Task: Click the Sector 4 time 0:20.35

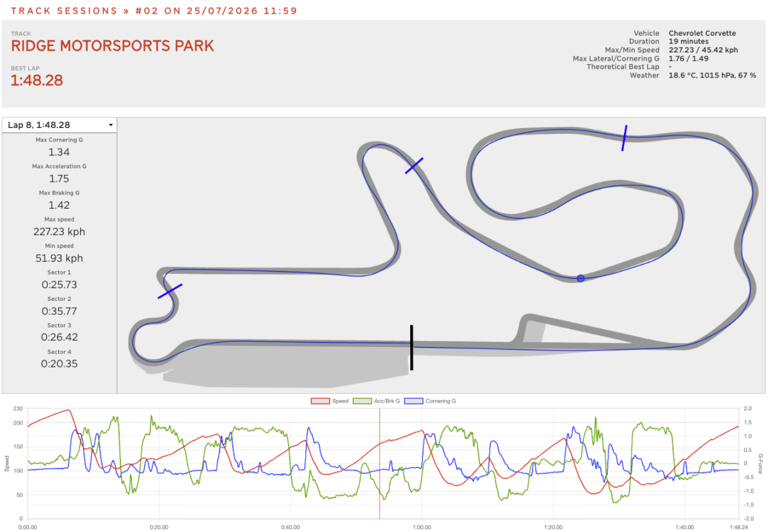Action: click(59, 364)
